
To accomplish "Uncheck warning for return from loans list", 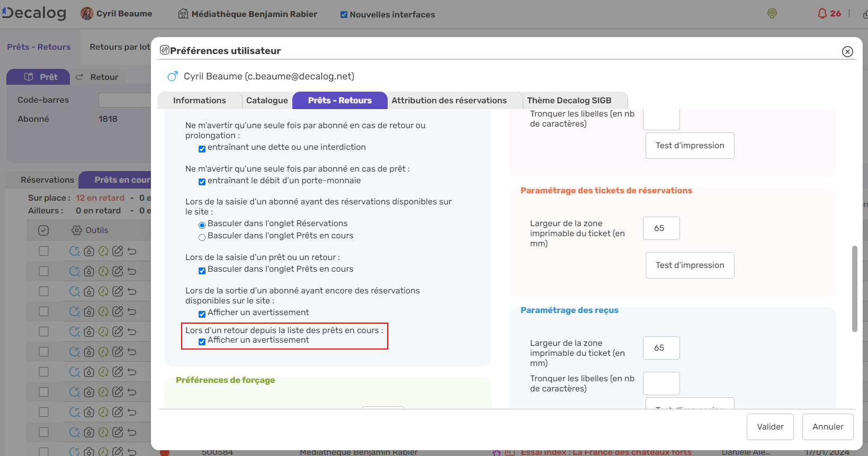I will [202, 342].
